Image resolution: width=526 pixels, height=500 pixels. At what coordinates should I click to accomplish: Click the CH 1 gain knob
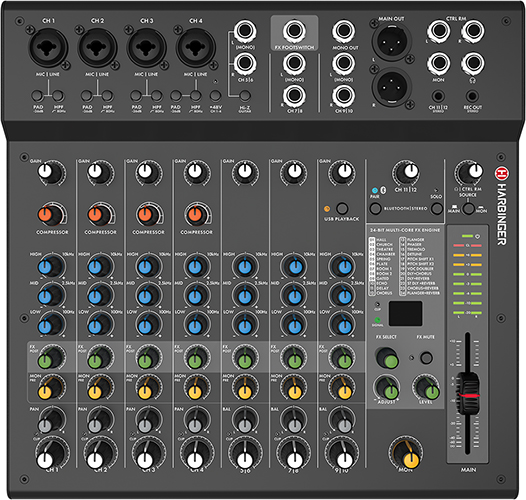click(50, 173)
